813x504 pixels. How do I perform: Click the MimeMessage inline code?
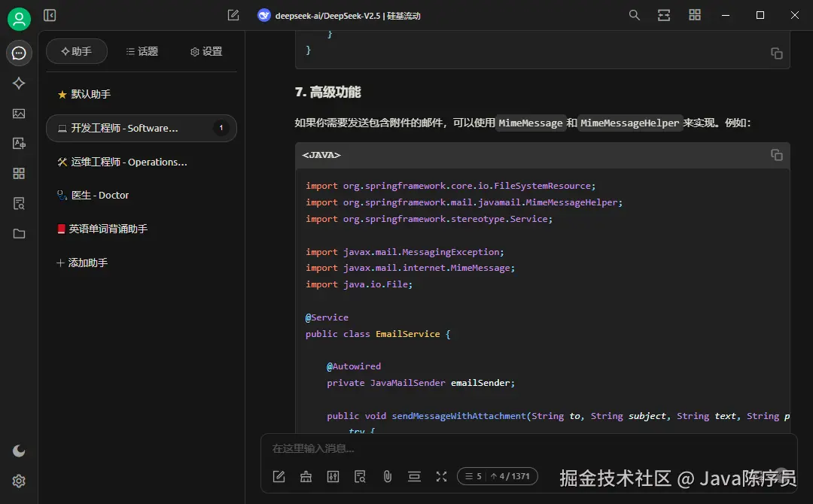(531, 123)
